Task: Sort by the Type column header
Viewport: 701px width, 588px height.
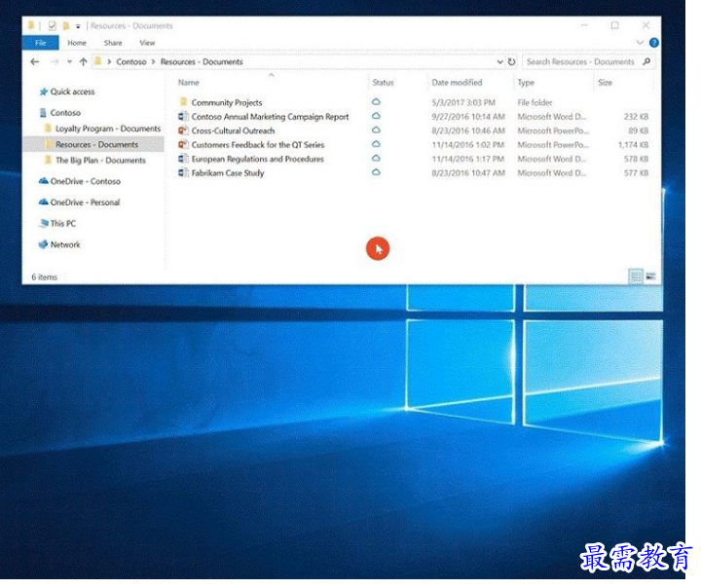Action: (526, 83)
